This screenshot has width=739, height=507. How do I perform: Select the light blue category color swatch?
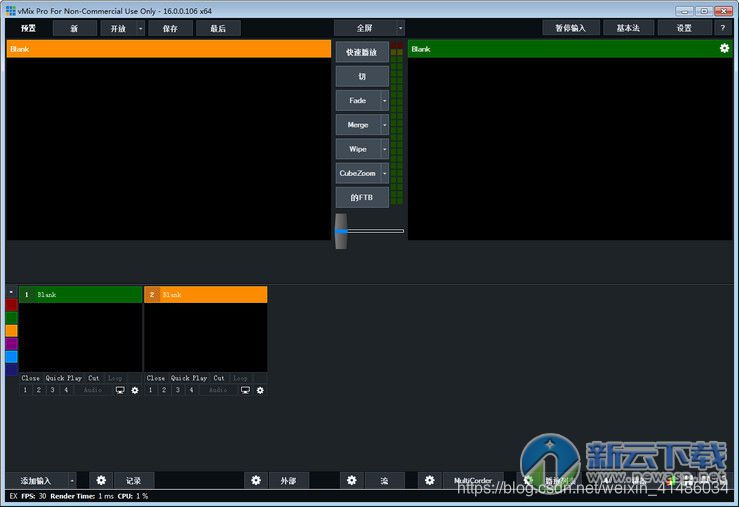(12, 357)
